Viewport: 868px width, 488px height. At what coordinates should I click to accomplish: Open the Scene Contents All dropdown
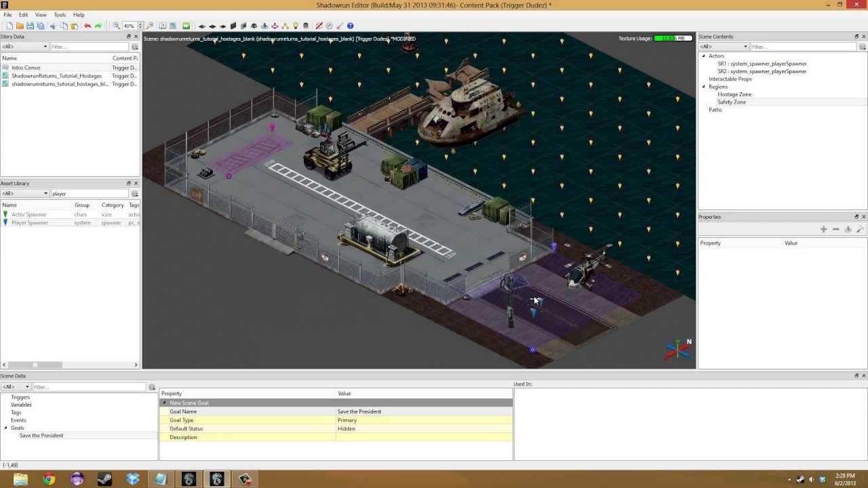(x=724, y=47)
